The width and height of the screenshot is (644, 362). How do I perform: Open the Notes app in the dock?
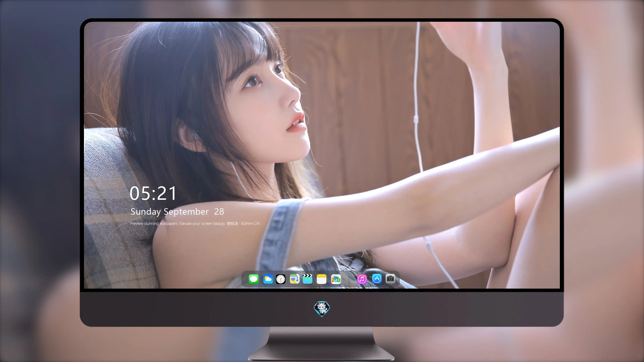(321, 279)
